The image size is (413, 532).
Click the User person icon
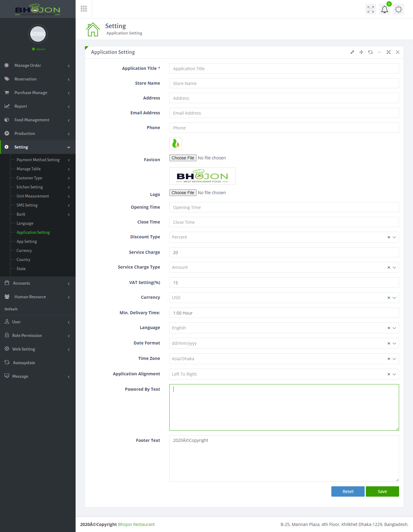(x=7, y=321)
